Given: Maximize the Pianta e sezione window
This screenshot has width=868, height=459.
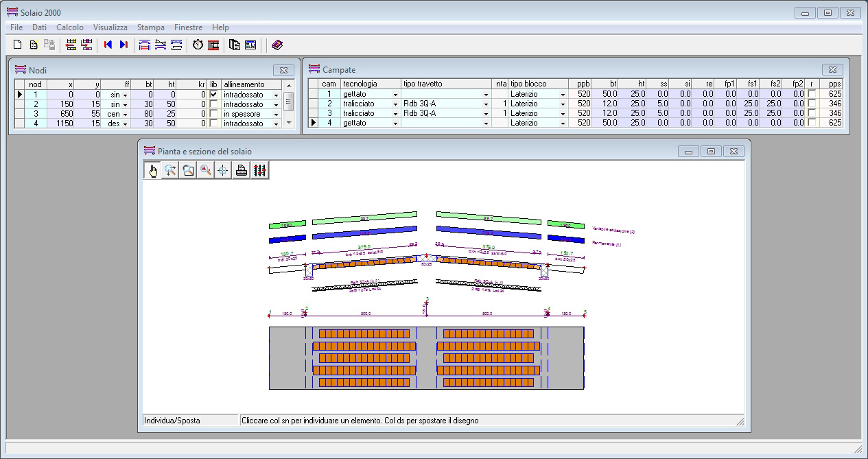Looking at the screenshot, I should point(711,151).
